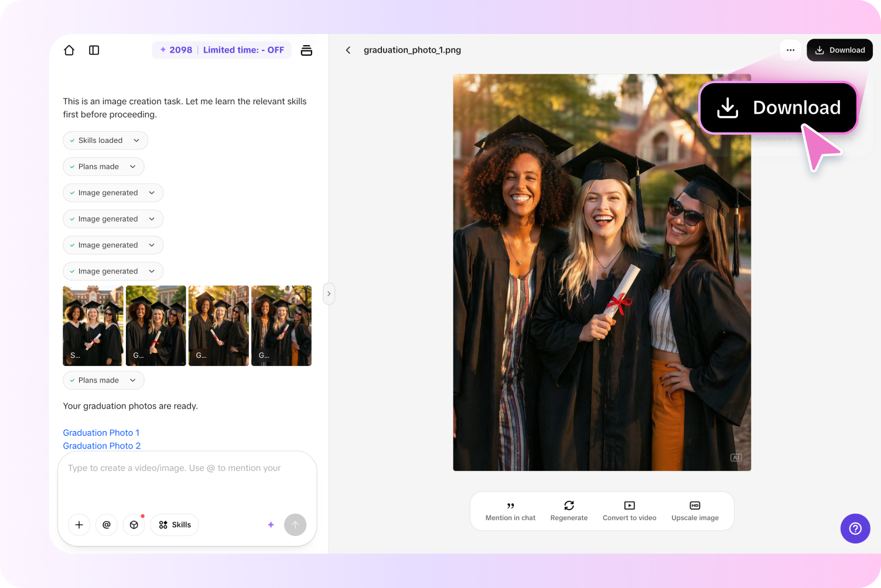This screenshot has width=881, height=588.
Task: Open the Graduation Photo 1 link
Action: coord(101,433)
